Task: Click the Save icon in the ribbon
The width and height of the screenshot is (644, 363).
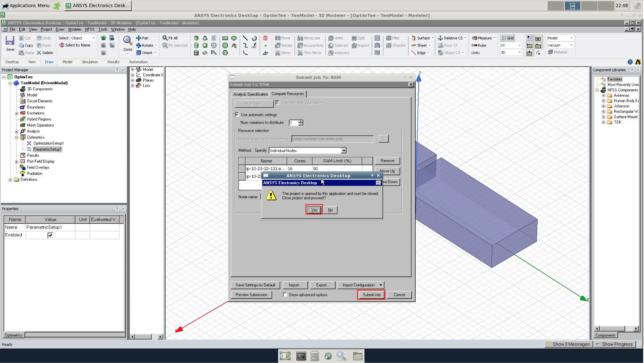Action: (x=10, y=41)
